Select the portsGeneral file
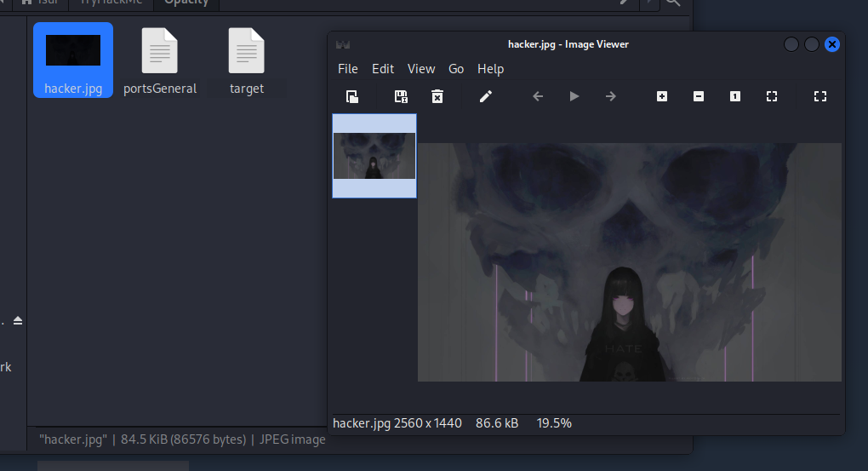 pyautogui.click(x=160, y=60)
